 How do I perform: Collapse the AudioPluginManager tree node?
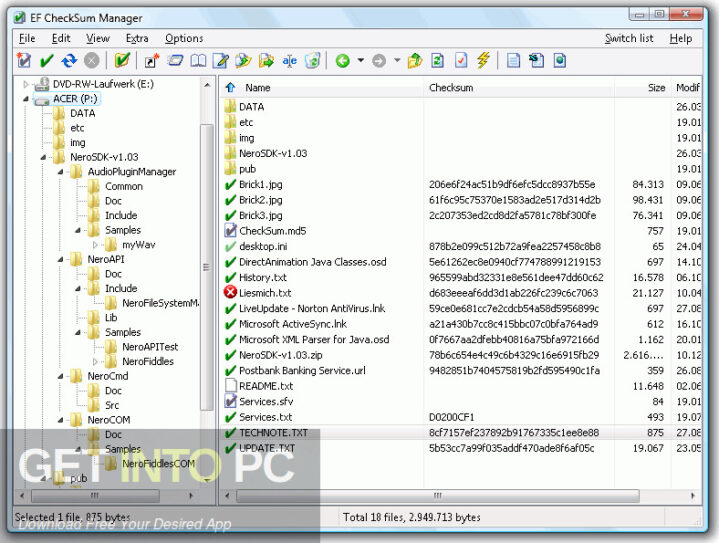61,172
